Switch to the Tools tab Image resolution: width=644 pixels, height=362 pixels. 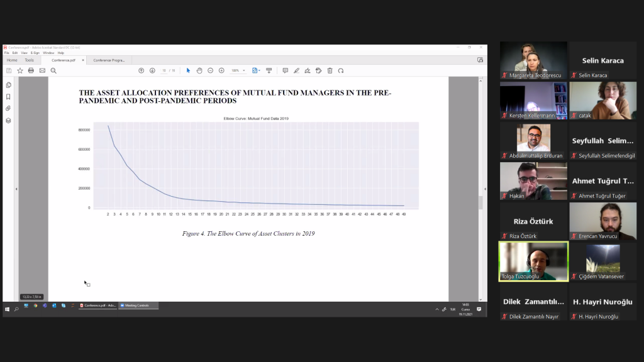(x=29, y=60)
